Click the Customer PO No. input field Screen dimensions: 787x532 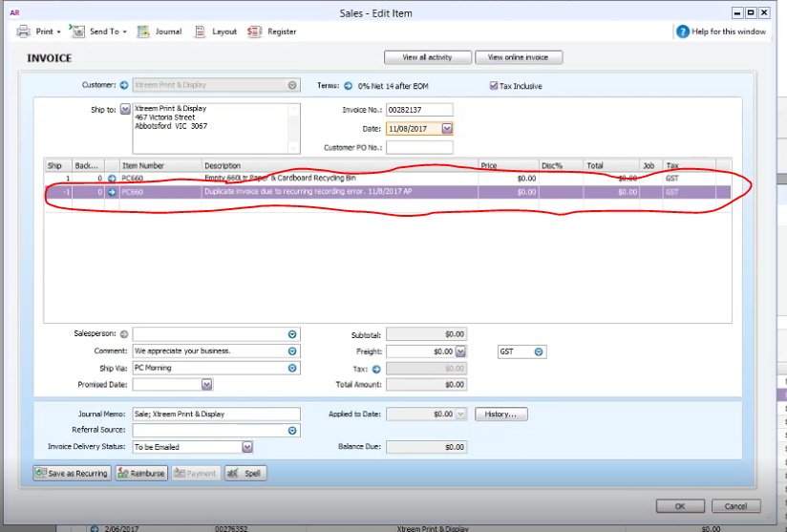[x=419, y=147]
